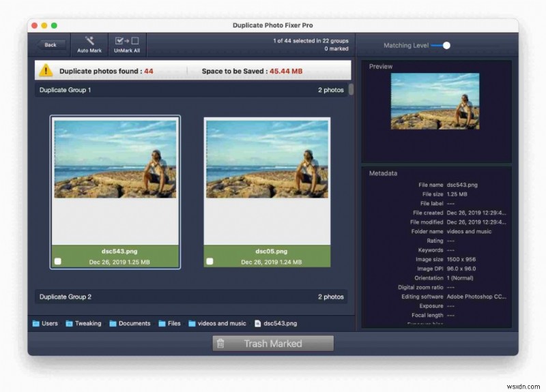This screenshot has height=392, width=546.
Task: Click the File modified date value
Action: click(x=476, y=222)
